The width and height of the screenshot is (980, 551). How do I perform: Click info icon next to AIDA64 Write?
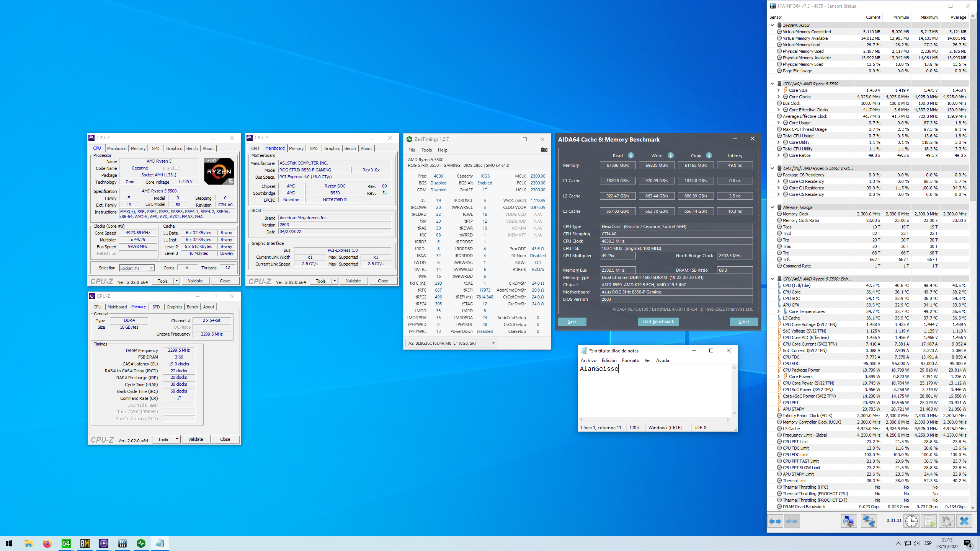(671, 155)
